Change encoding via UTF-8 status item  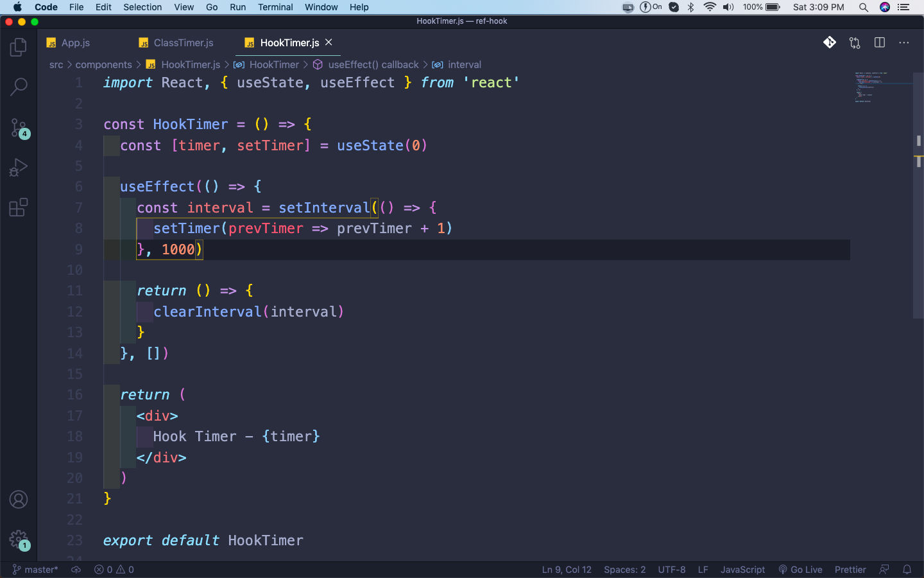click(x=671, y=570)
